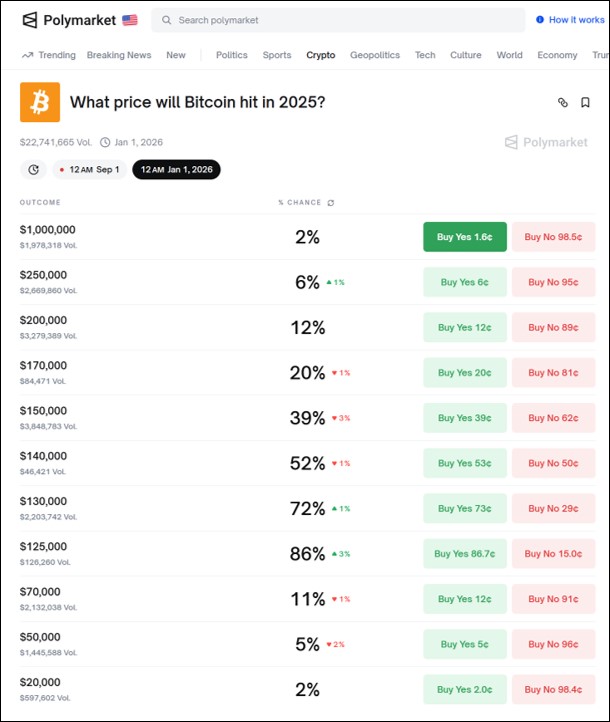This screenshot has height=722, width=610.
Task: Open the Geopolitics category tab
Action: point(374,56)
